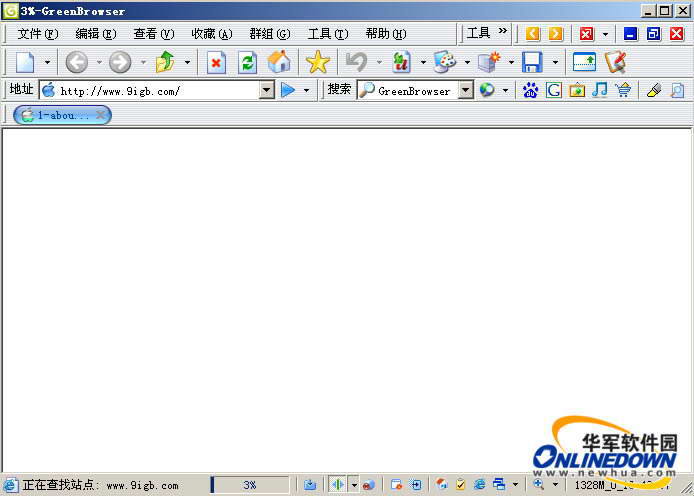Click the Forward navigation arrow
694x496 pixels.
(x=120, y=62)
